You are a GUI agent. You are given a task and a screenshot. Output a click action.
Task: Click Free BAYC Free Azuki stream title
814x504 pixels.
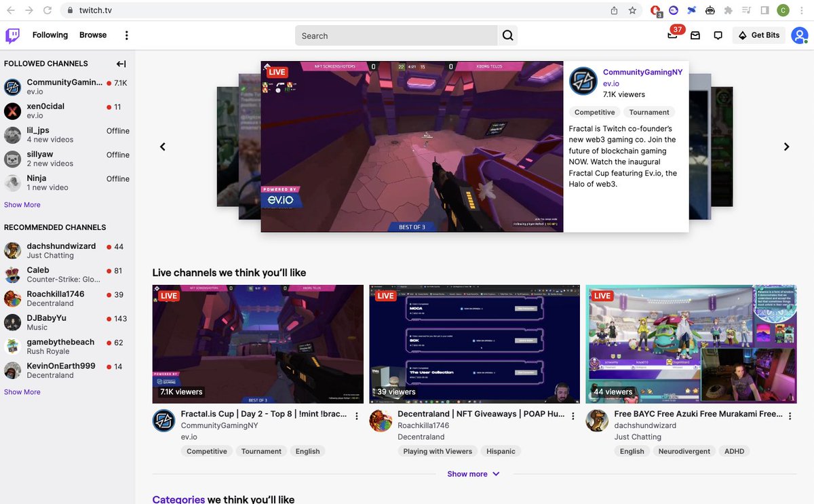[698, 414]
